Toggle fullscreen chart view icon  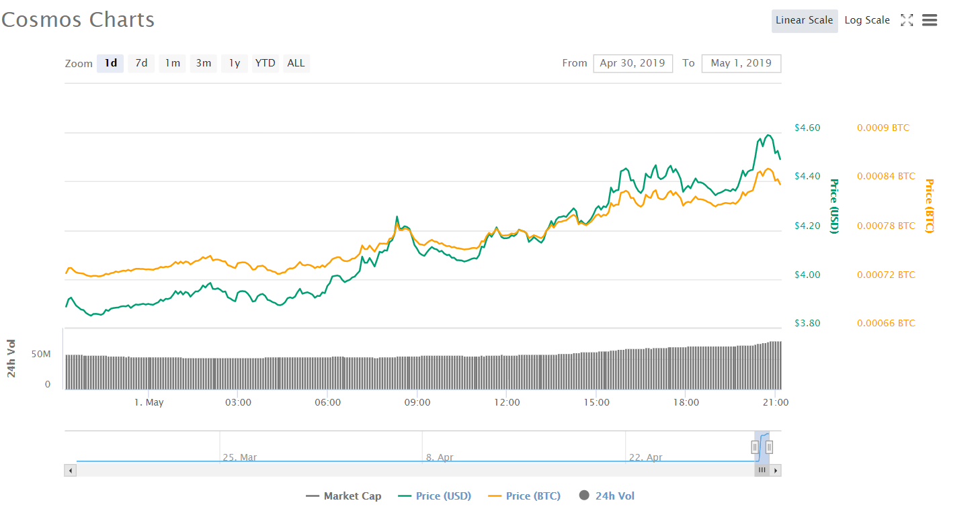(x=907, y=20)
